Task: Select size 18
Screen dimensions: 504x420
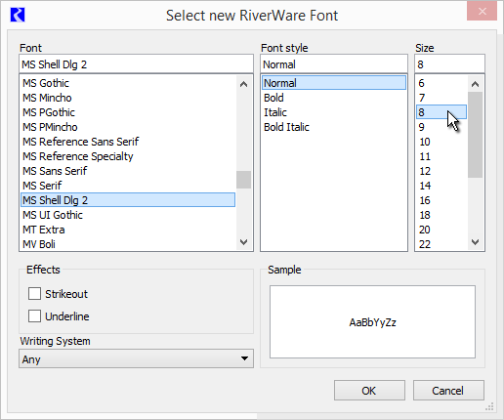Action: [x=441, y=215]
